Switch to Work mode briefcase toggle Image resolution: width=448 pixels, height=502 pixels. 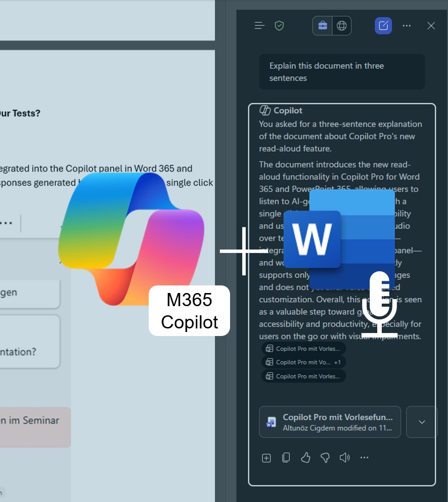[x=322, y=26]
